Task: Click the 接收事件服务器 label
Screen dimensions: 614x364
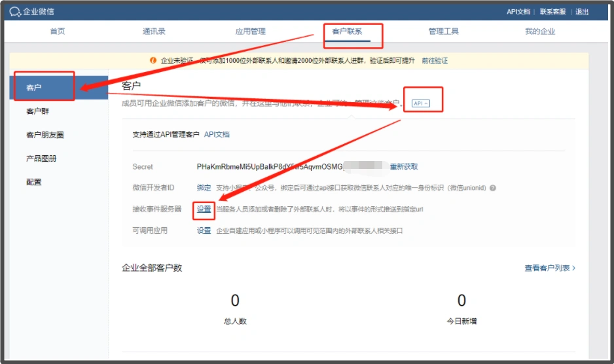Action: coord(157,209)
